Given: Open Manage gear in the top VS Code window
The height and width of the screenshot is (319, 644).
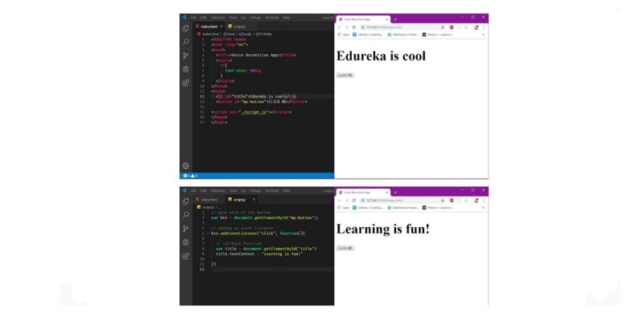Looking at the screenshot, I should click(186, 166).
